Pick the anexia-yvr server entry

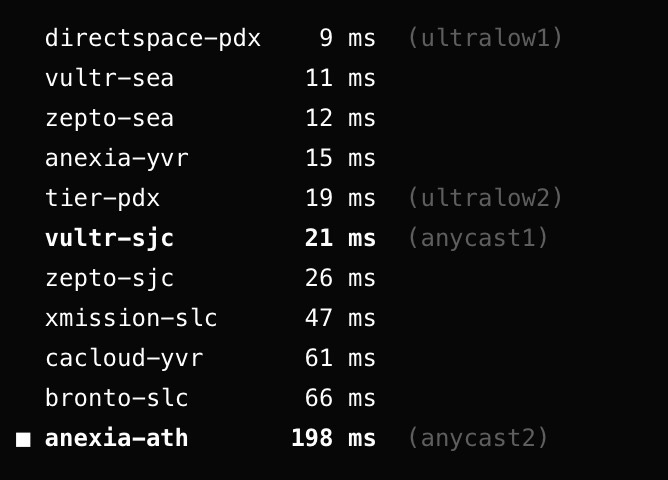(x=116, y=158)
